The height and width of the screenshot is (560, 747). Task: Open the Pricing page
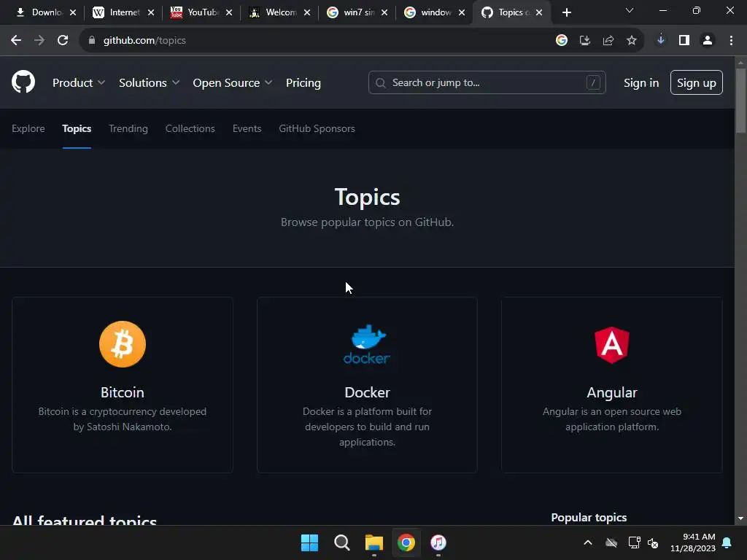[303, 83]
